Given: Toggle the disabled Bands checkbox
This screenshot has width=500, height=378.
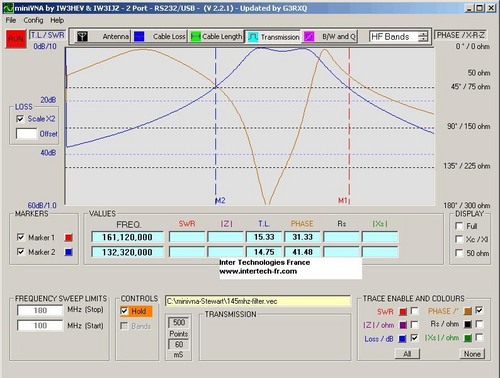Looking at the screenshot, I should 124,326.
